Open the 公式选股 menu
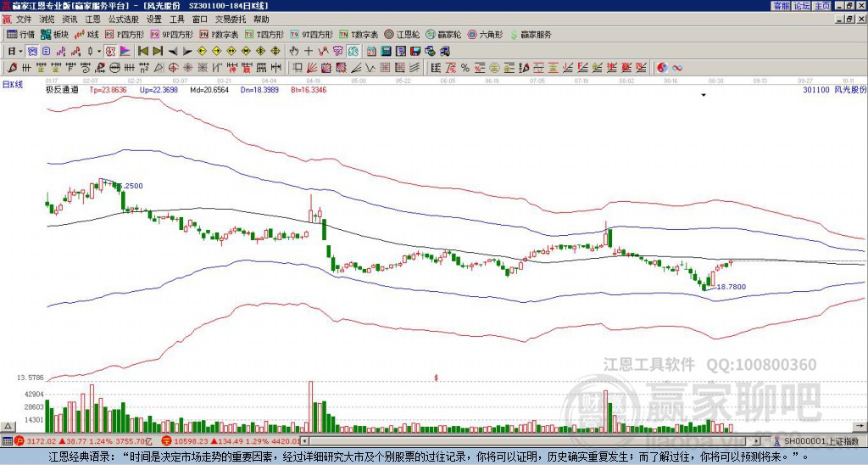This screenshot has height=465, width=868. point(124,20)
